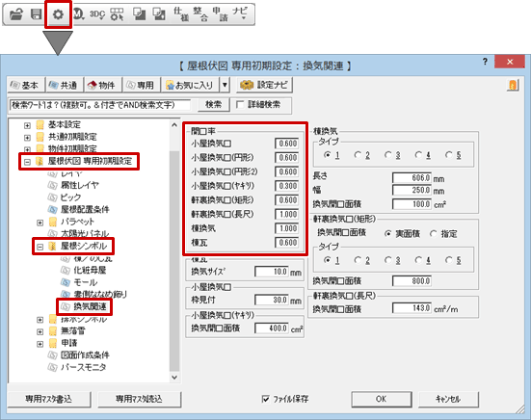This screenshot has height=420, width=531.
Task: Collapse the 屋根シンボル tree node
Action: [x=40, y=247]
